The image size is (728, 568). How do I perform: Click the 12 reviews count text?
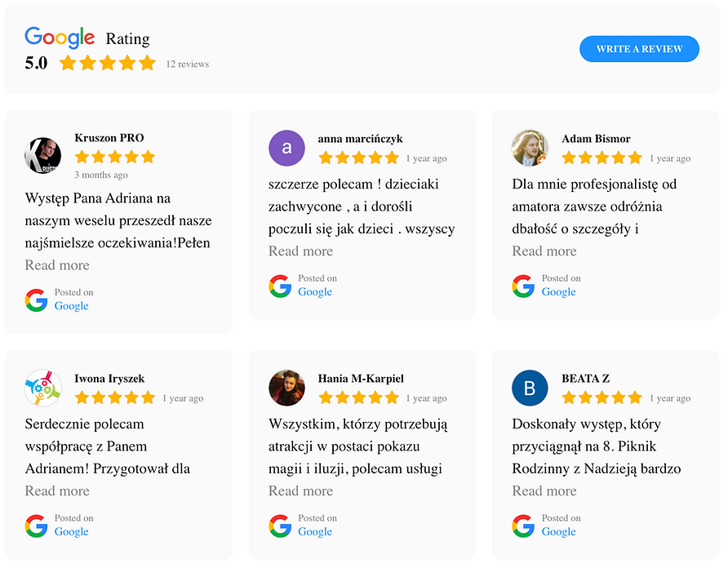187,64
